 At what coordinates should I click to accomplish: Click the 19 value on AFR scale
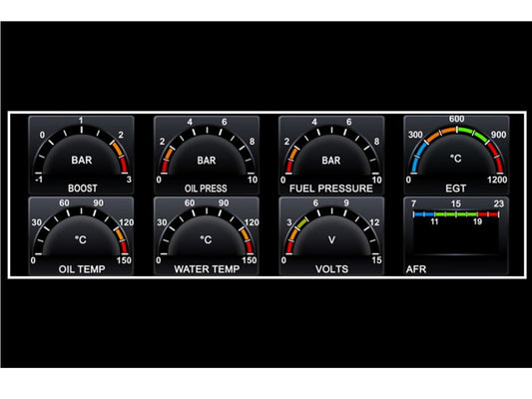pyautogui.click(x=477, y=221)
